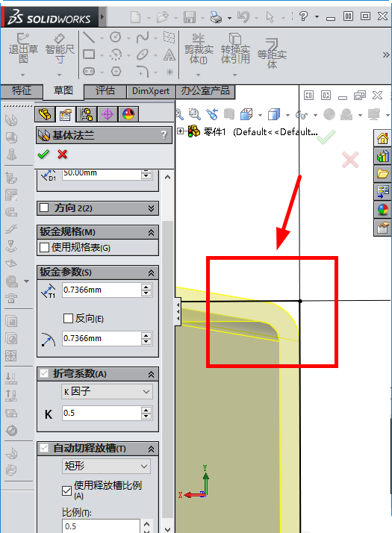The image size is (392, 533).
Task: Collapse the 折弯系数(A) section
Action: [x=152, y=374]
